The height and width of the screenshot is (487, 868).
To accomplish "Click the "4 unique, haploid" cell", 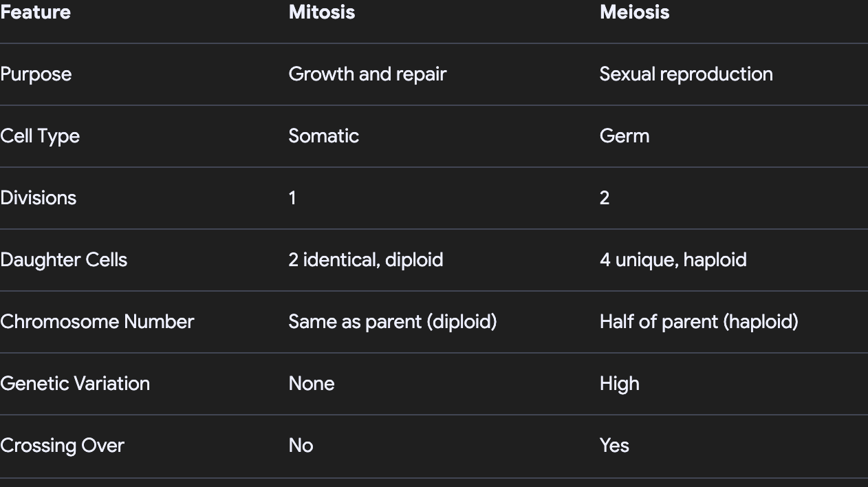I will click(673, 260).
